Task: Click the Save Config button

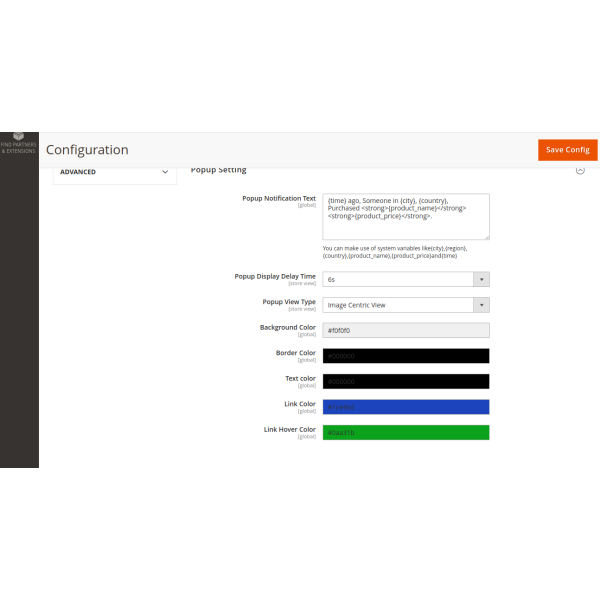Action: pos(567,150)
